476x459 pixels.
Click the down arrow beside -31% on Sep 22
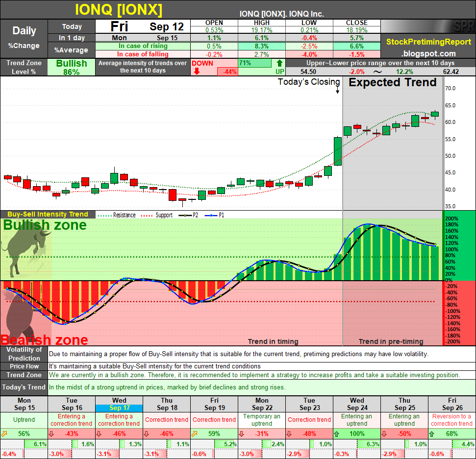click(242, 434)
